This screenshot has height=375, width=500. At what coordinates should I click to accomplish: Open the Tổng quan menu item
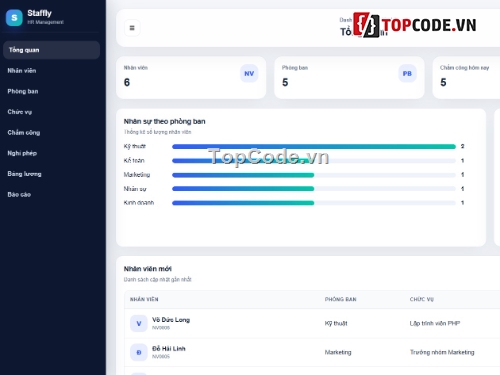point(51,50)
